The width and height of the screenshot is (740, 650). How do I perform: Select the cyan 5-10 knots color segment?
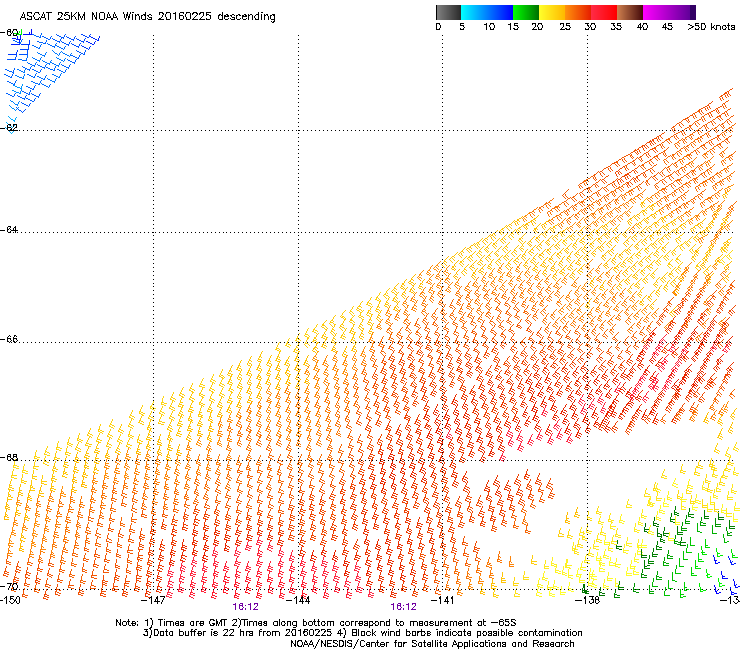473,12
